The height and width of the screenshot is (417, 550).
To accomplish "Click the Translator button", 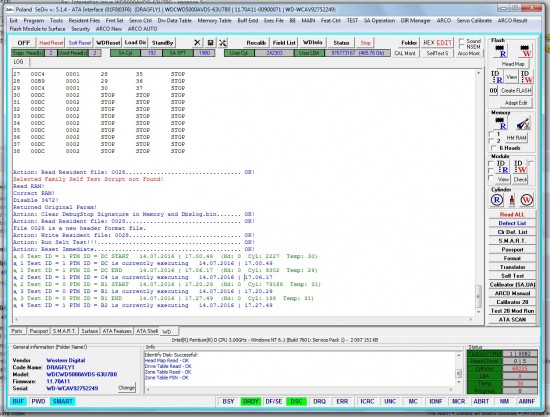I will (x=512, y=267).
